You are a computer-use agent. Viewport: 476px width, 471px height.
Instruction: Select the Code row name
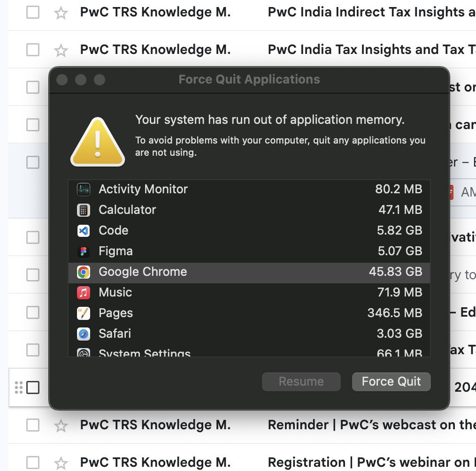coord(114,230)
